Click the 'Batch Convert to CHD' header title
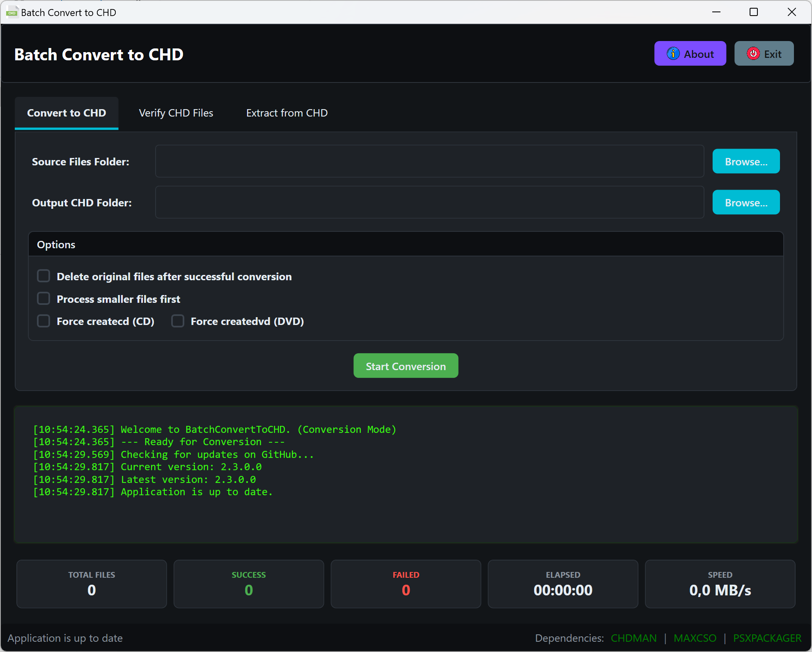This screenshot has width=812, height=652. tap(99, 55)
